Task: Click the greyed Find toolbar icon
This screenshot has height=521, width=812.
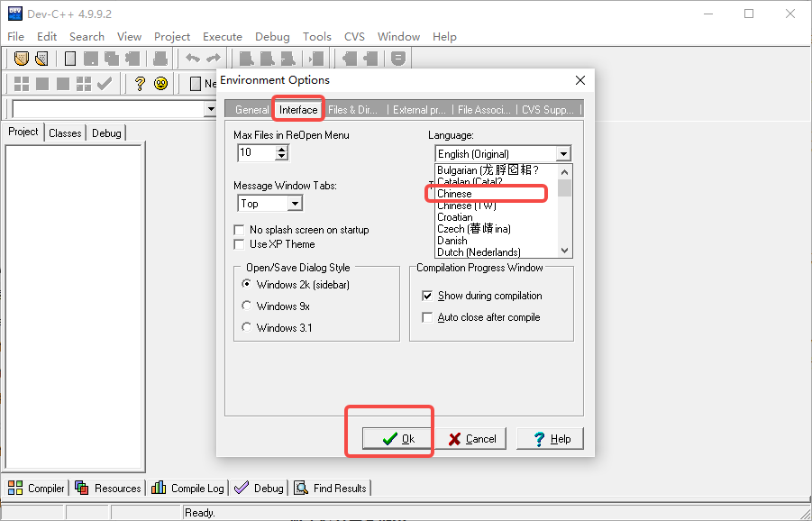Action: 247,58
